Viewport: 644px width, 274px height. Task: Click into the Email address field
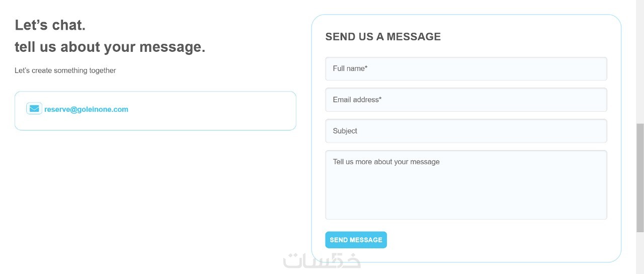click(x=466, y=100)
